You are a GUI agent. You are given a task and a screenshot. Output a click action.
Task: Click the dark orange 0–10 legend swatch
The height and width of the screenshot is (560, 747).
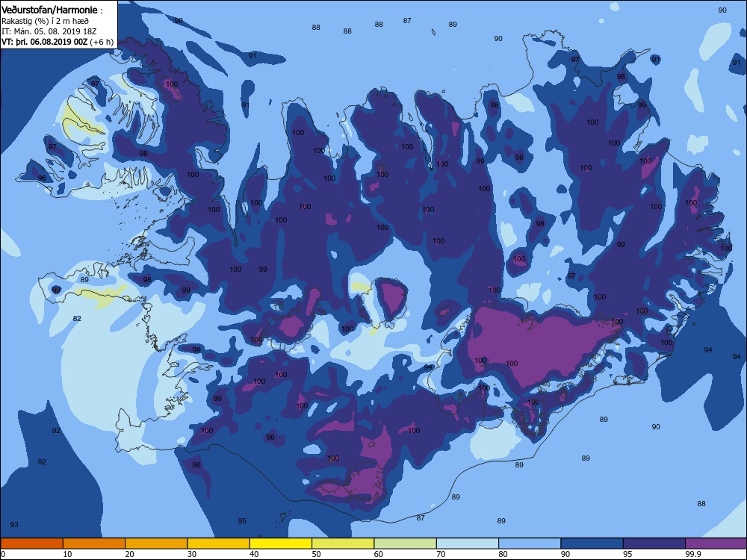[31, 544]
